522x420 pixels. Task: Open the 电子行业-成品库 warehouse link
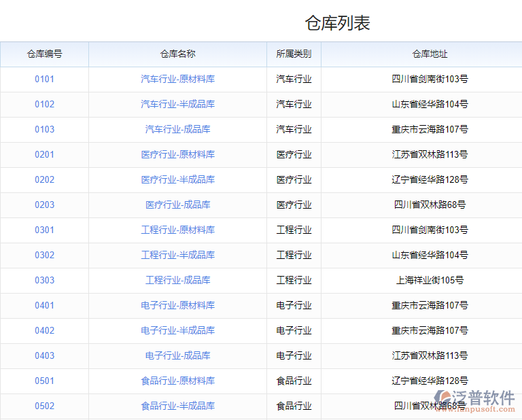click(178, 355)
